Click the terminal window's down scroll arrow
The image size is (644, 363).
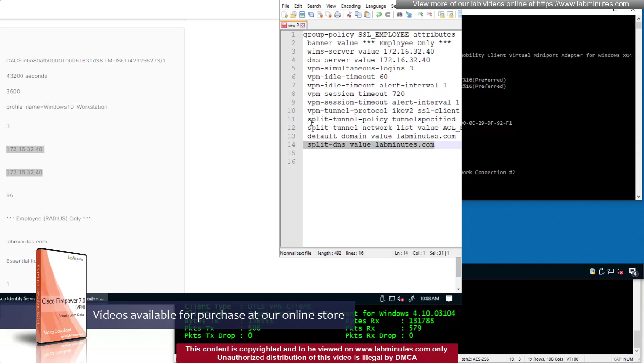pos(638,197)
